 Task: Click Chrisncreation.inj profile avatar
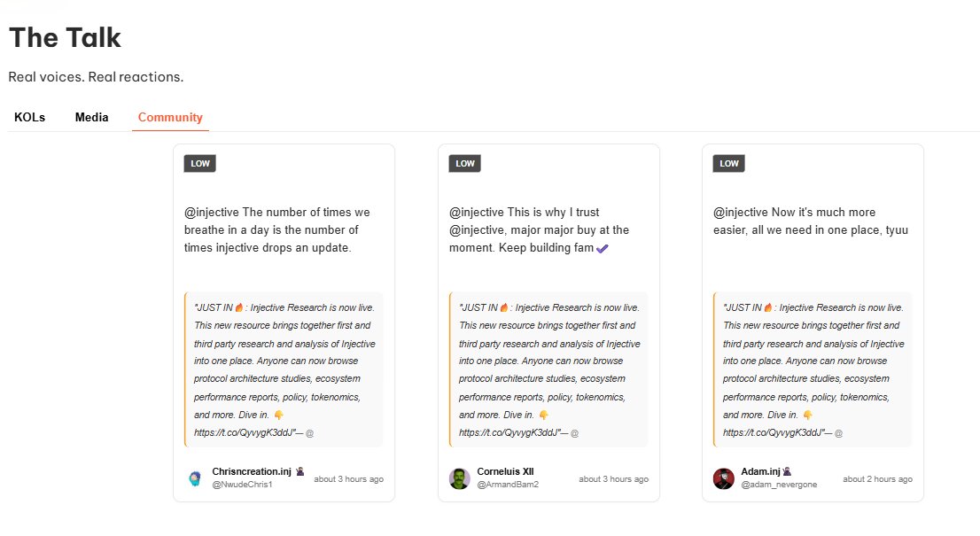point(195,478)
